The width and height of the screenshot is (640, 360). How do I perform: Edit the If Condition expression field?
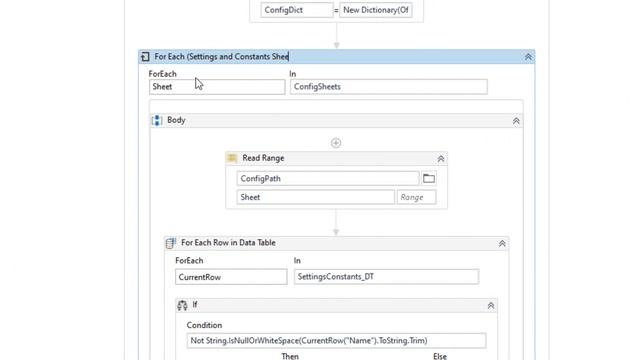pyautogui.click(x=336, y=340)
